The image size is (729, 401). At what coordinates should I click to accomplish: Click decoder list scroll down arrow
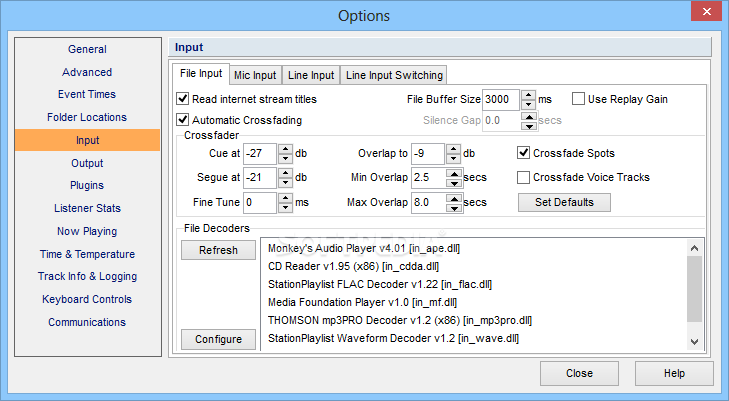(695, 342)
